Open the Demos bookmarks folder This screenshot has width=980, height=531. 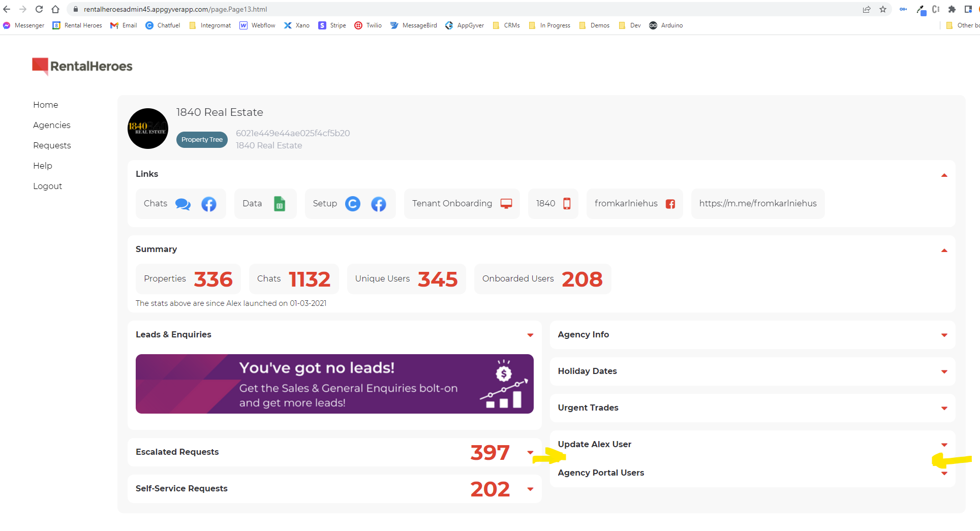coord(594,25)
